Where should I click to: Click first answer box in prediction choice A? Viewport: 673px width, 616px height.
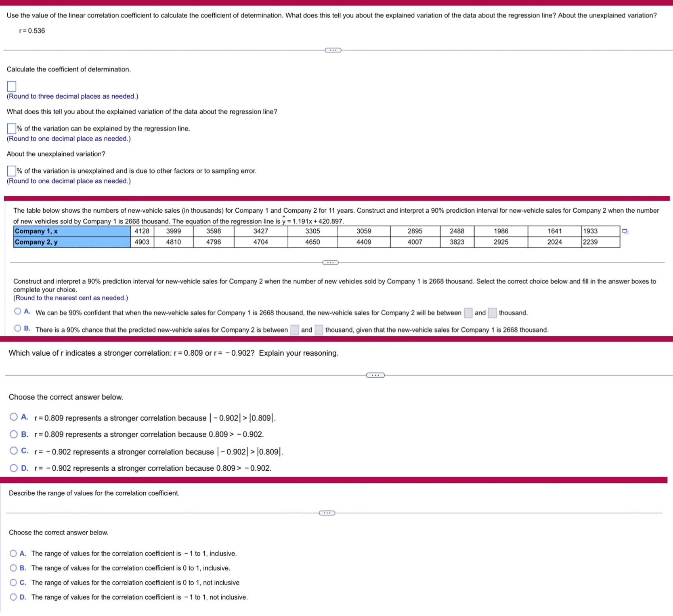coord(468,313)
